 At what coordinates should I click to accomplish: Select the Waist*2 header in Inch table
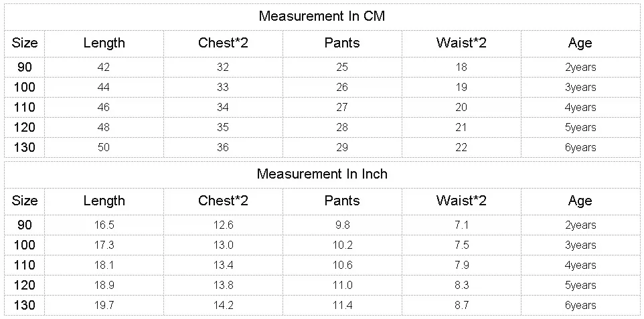461,201
